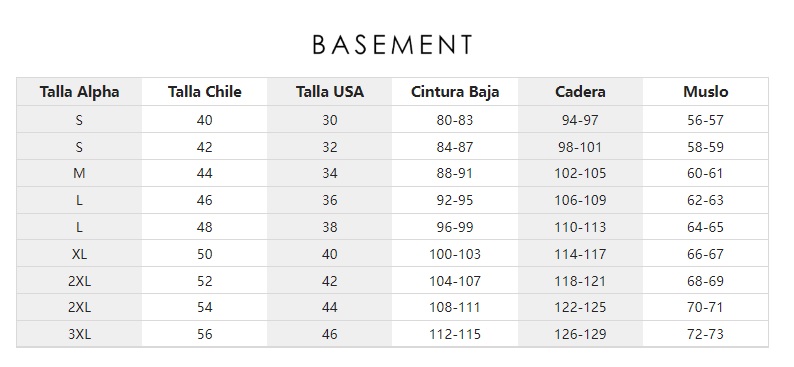Select the Talla Alpha column header
Image resolution: width=794 pixels, height=367 pixels.
tap(80, 92)
